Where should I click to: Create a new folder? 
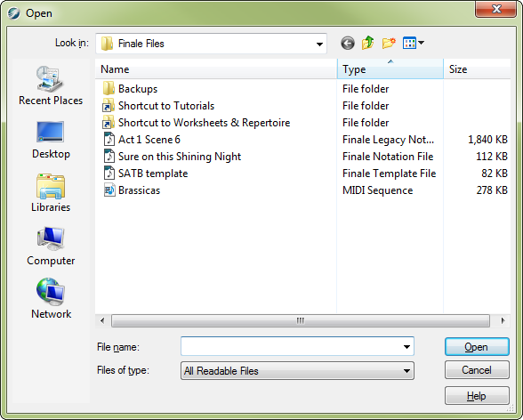click(389, 43)
